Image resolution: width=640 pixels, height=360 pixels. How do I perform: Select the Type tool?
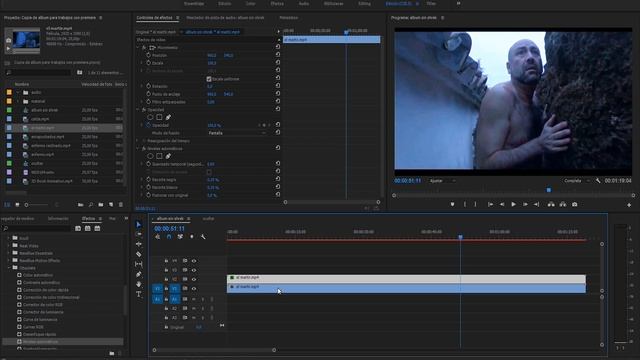[x=138, y=294]
